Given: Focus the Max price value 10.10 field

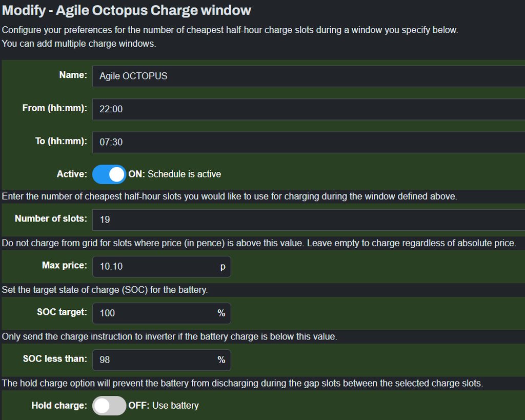Looking at the screenshot, I should [154, 267].
